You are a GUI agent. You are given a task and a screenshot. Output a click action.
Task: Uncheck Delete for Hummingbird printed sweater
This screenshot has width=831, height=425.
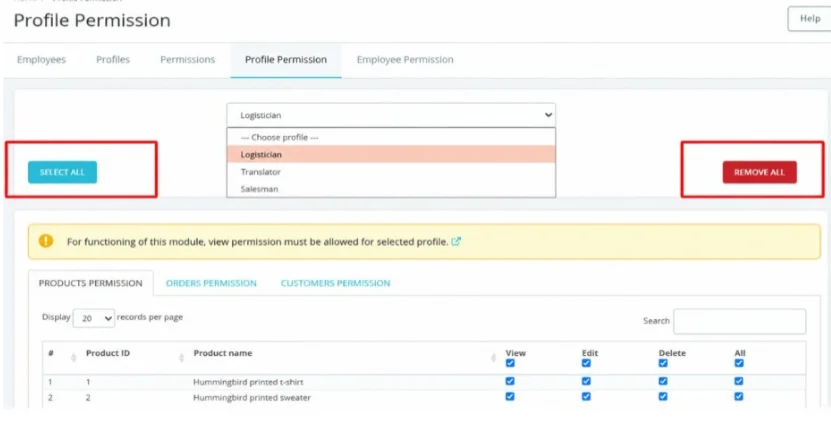pos(663,396)
